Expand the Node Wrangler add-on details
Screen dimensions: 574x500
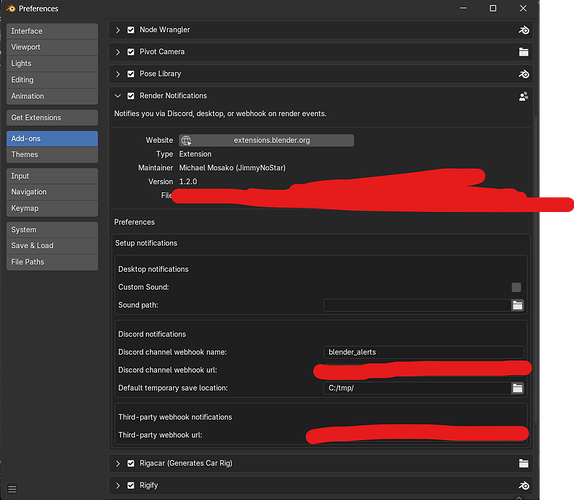118,30
